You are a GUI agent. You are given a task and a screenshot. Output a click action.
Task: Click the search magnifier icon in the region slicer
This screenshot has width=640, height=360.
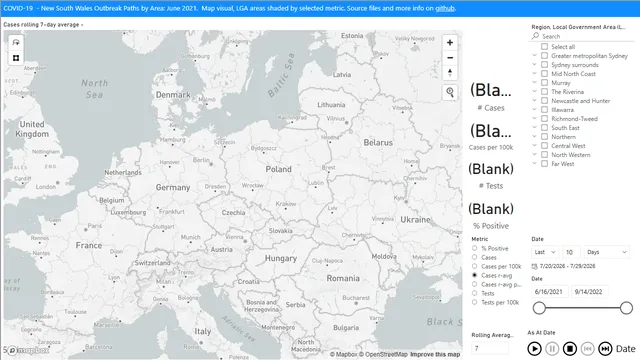[535, 36]
